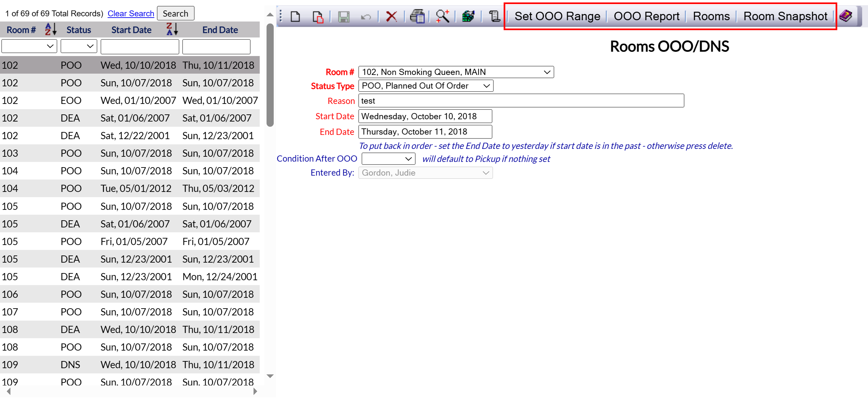The image size is (868, 405).
Task: Click the Clear Search link
Action: [x=131, y=13]
